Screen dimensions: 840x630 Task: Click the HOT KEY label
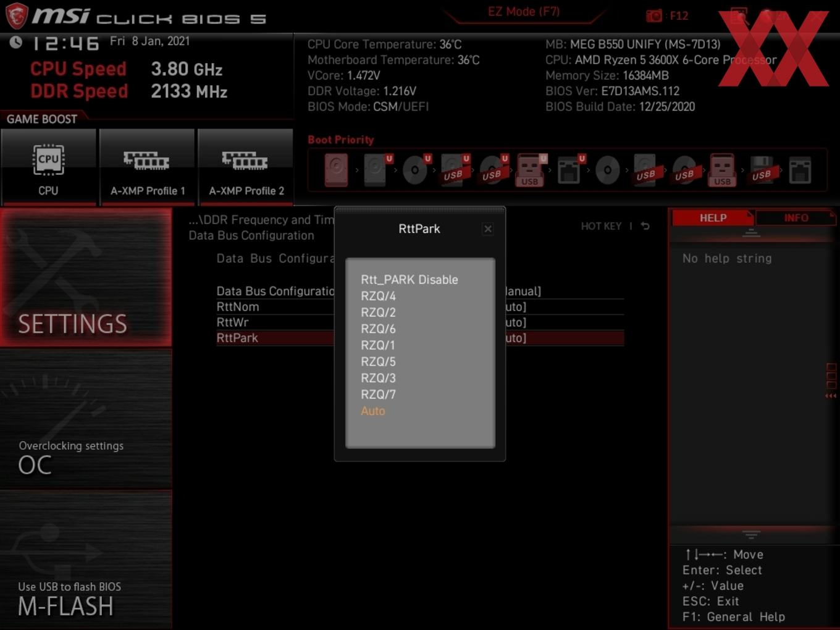[x=601, y=226]
